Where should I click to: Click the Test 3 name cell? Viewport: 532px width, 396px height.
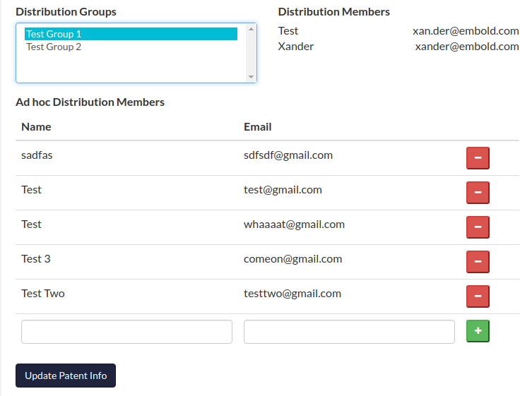(x=35, y=259)
